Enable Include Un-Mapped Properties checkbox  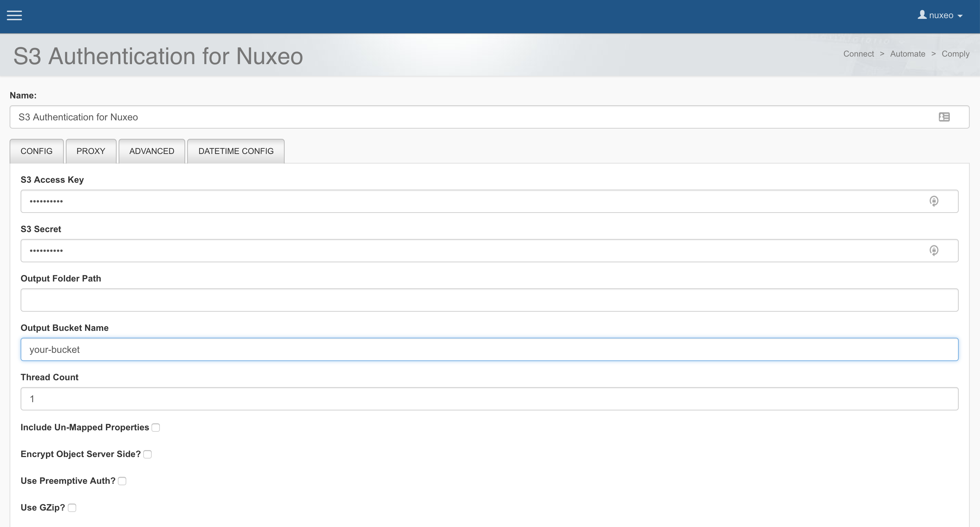156,427
